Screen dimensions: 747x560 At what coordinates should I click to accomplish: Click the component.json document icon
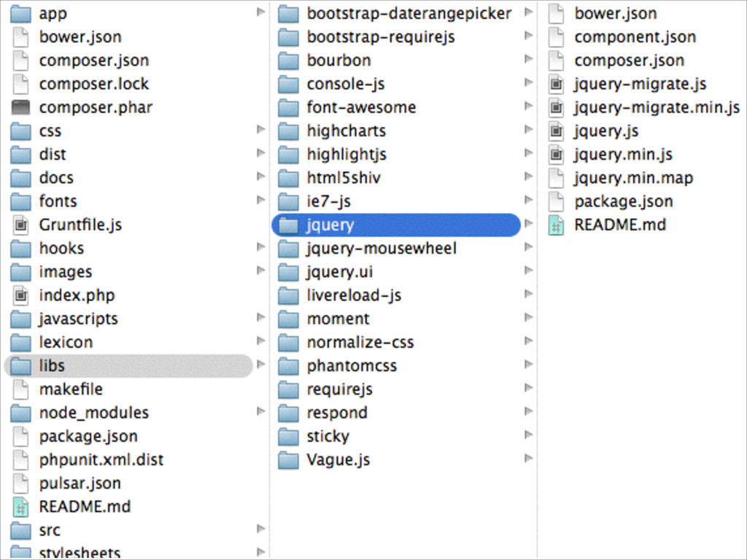point(556,37)
